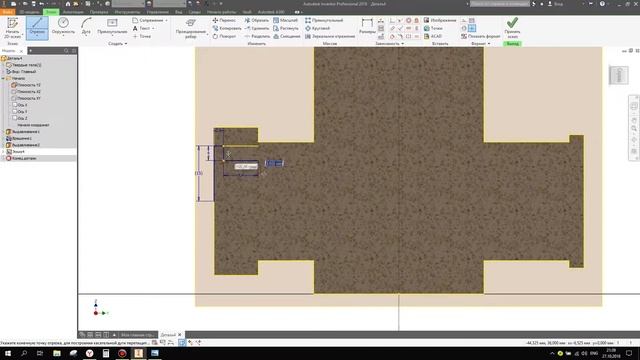640x360 pixels.
Task: Switch to the Вид ribbon tab
Action: point(179,12)
